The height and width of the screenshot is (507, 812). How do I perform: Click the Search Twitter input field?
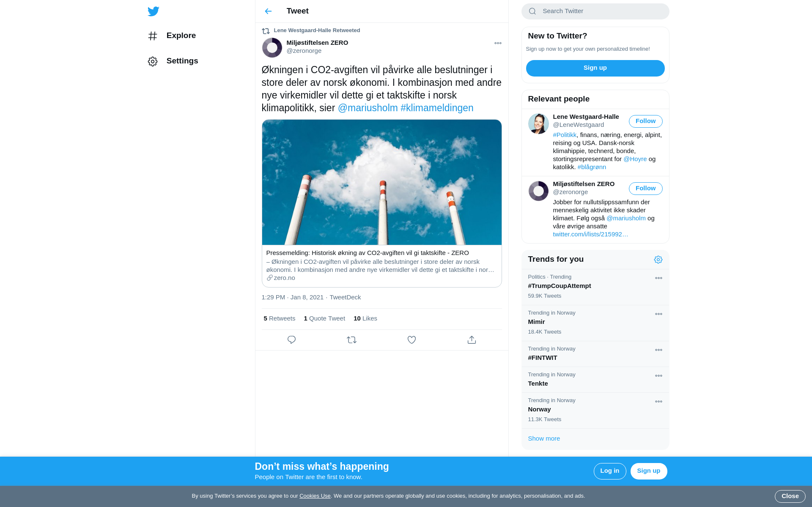tap(595, 11)
